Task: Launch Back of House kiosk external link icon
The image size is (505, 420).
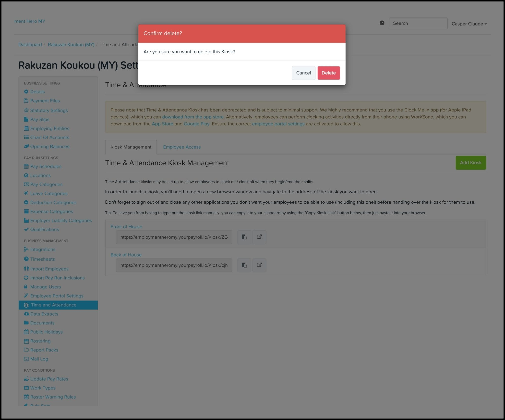Action: tap(259, 265)
